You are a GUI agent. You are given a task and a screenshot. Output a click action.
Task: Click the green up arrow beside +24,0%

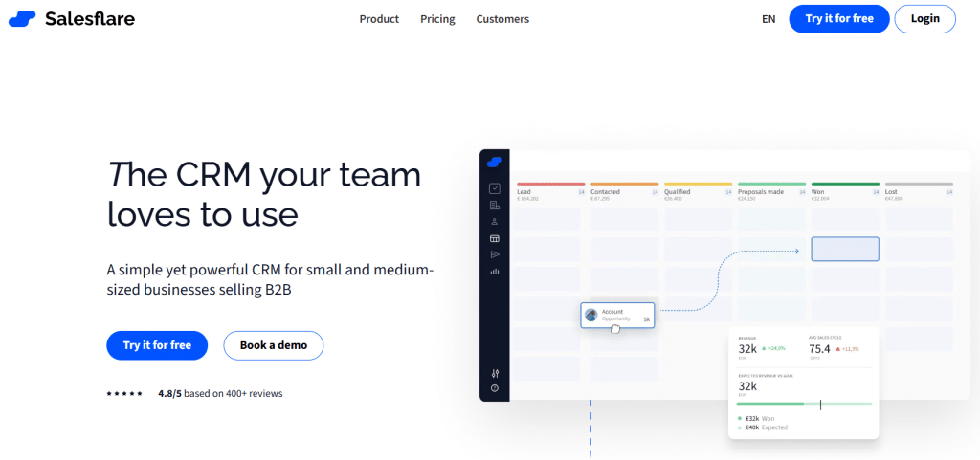(x=763, y=348)
